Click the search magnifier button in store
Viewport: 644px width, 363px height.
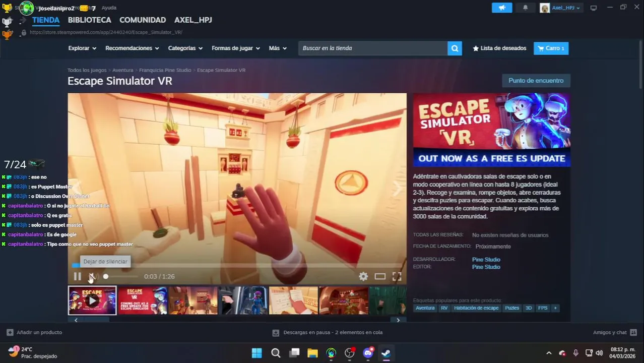click(x=455, y=48)
